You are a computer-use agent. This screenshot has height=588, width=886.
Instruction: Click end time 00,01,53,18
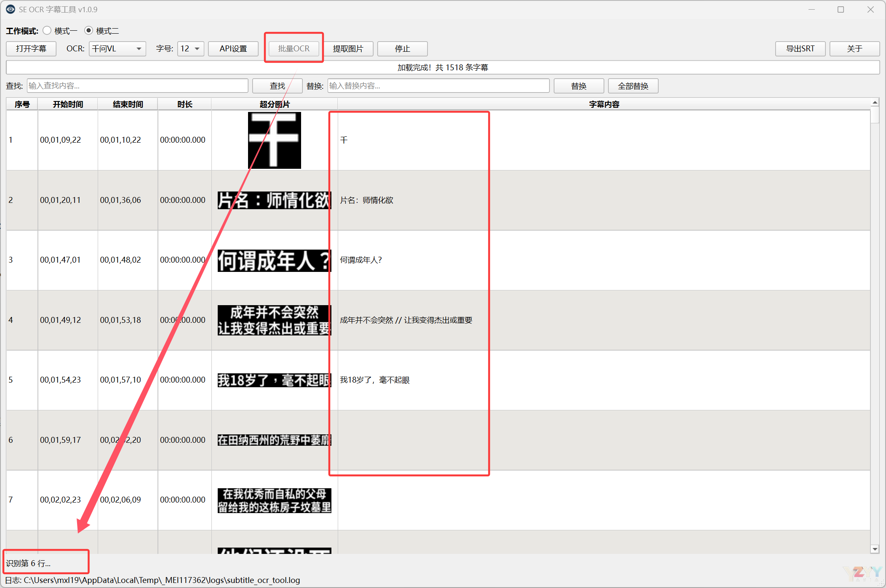[120, 320]
